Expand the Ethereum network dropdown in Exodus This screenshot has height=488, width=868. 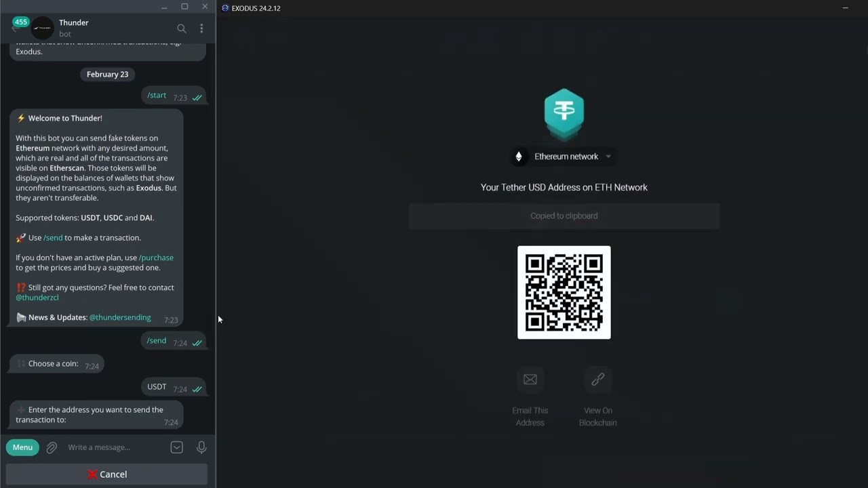[564, 157]
